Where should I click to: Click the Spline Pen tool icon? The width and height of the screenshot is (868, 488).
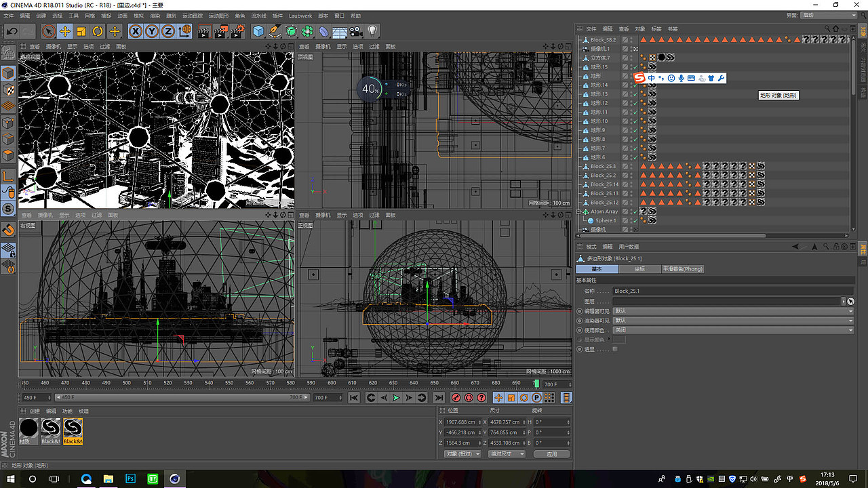(275, 31)
